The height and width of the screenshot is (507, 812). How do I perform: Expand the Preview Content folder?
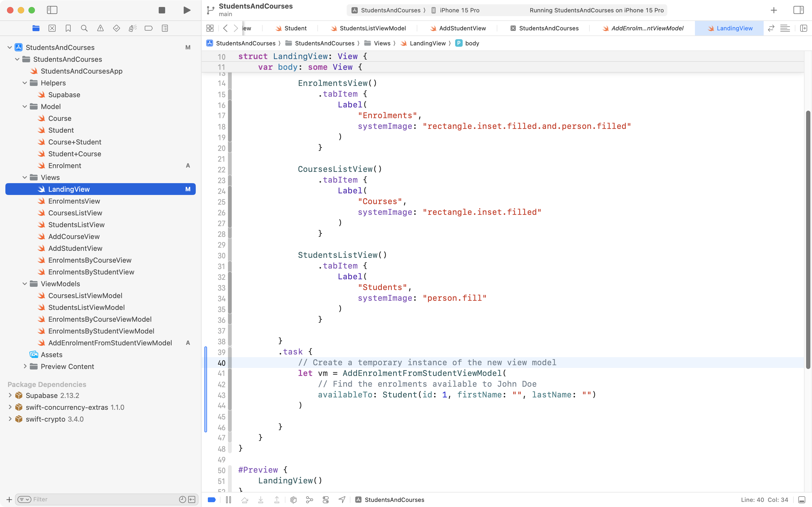[25, 367]
